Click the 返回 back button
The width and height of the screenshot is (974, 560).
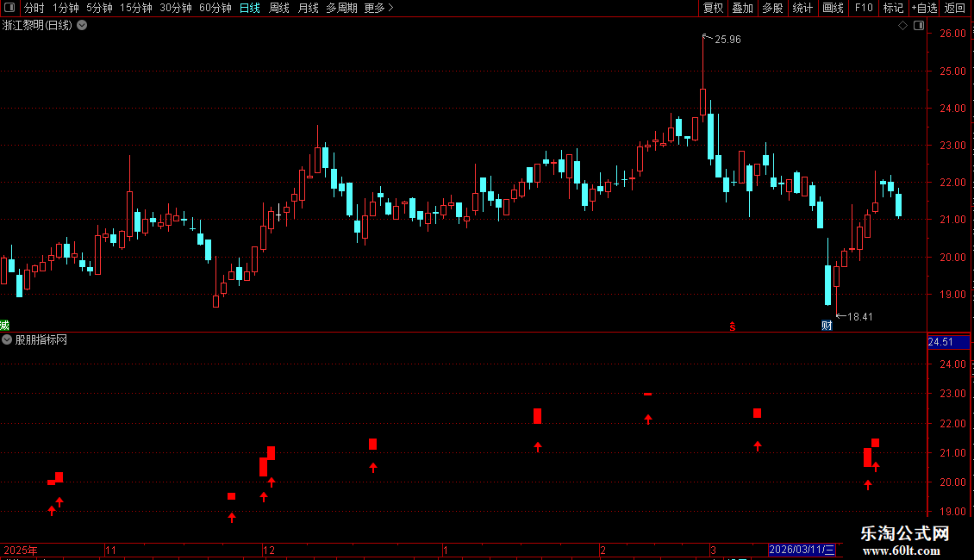point(955,8)
